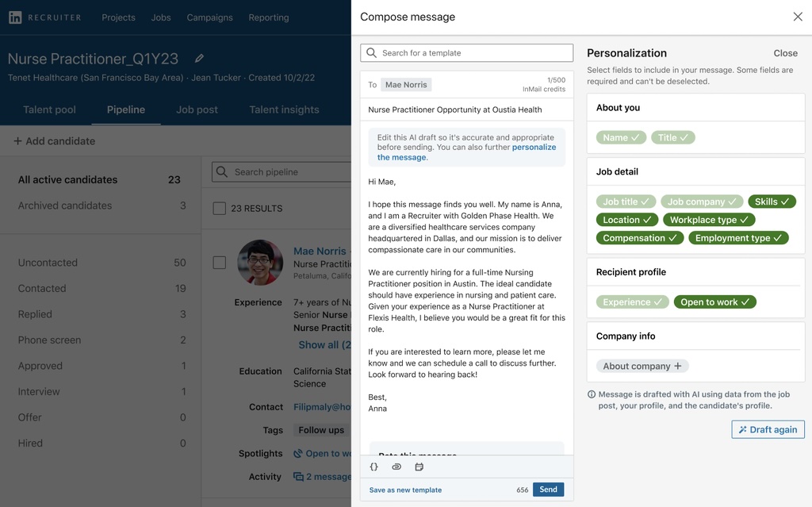812x507 pixels.
Task: Click the Search for a template field
Action: click(x=466, y=53)
